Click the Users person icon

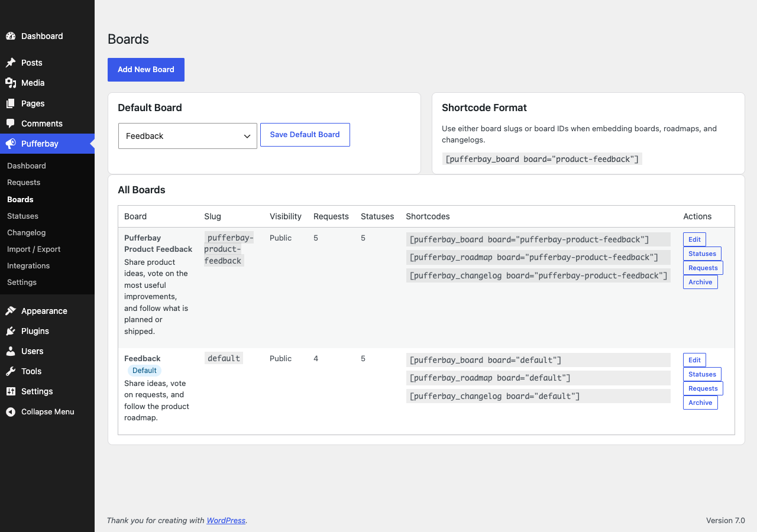pyautogui.click(x=11, y=351)
